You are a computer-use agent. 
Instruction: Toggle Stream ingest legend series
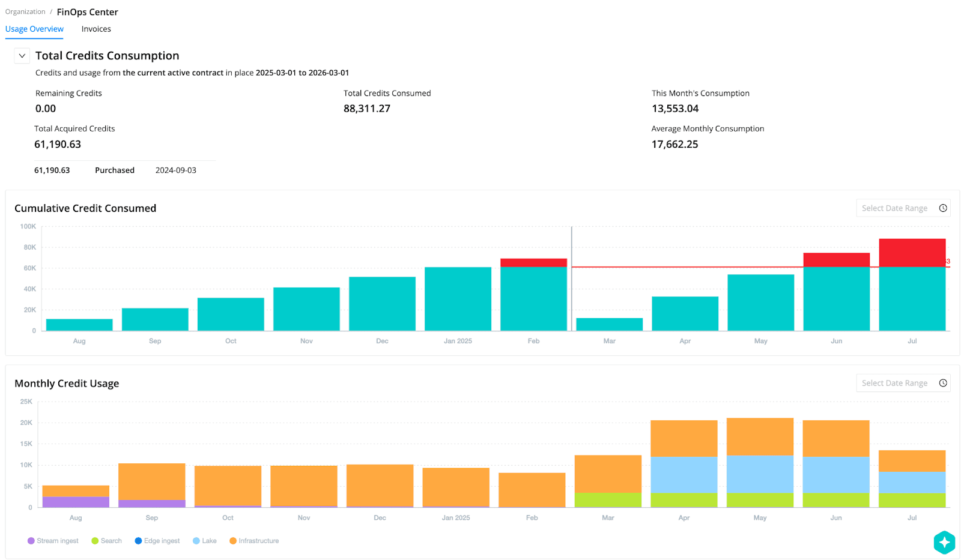click(x=57, y=541)
